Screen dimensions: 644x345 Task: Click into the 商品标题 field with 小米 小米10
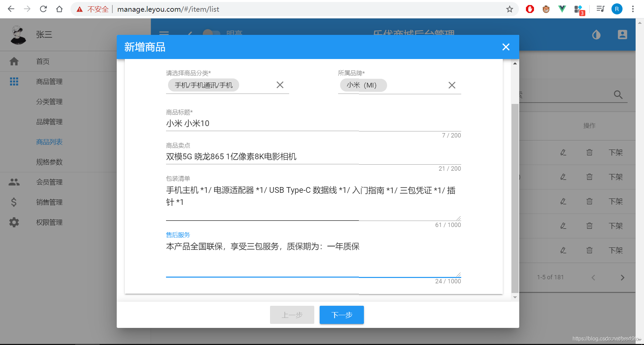tap(314, 123)
